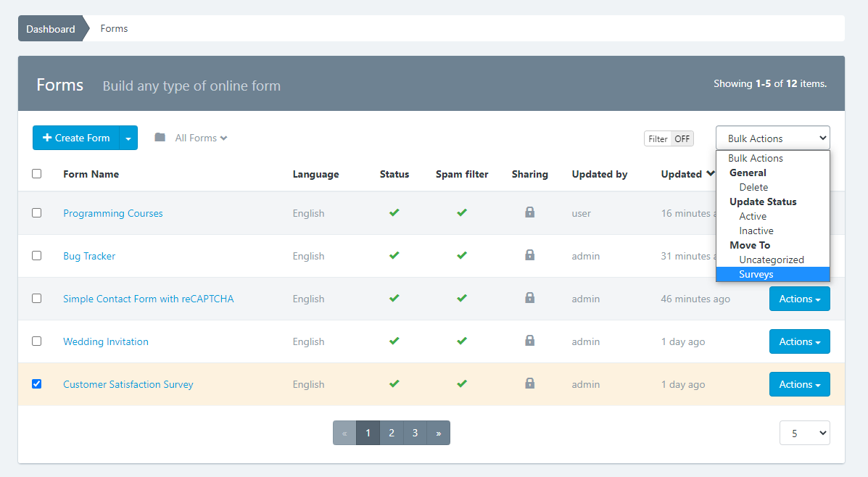Screen dimensions: 868x477
Task: Open the items-per-page dropdown showing 5
Action: [x=804, y=433]
